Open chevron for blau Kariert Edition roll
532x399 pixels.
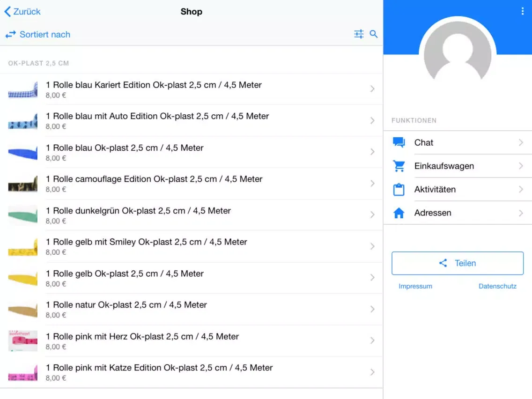click(x=372, y=89)
